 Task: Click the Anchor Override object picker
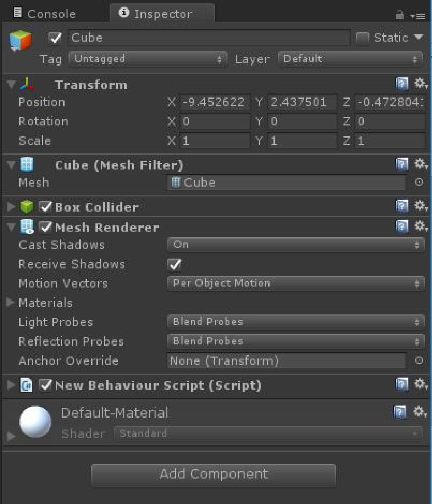tap(419, 361)
